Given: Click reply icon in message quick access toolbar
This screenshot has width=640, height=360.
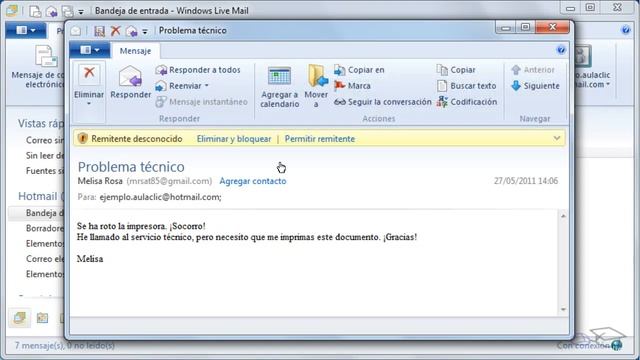Looking at the screenshot, I should click(x=131, y=31).
